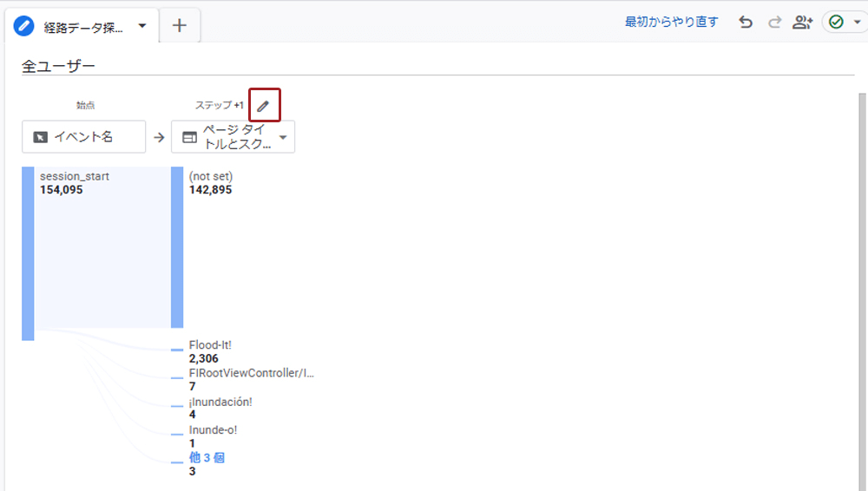The height and width of the screenshot is (491, 868).
Task: Click the vertical scrollbar on right
Action: click(863, 291)
